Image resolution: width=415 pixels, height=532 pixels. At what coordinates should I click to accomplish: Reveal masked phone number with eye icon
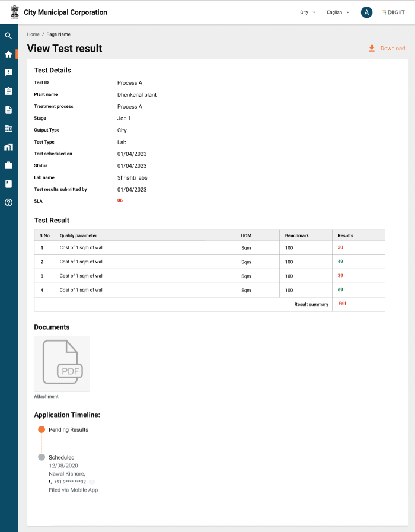92,482
